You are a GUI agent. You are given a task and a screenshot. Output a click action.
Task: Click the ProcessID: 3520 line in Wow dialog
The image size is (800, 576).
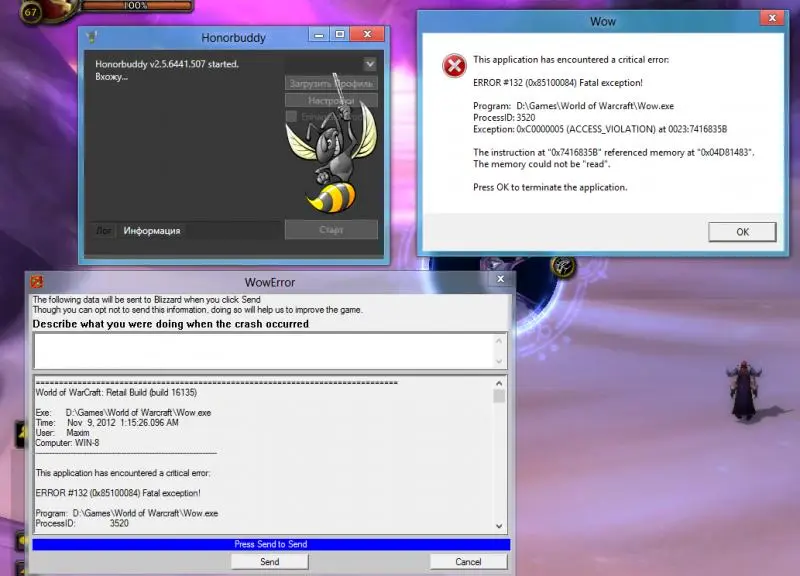pos(504,117)
